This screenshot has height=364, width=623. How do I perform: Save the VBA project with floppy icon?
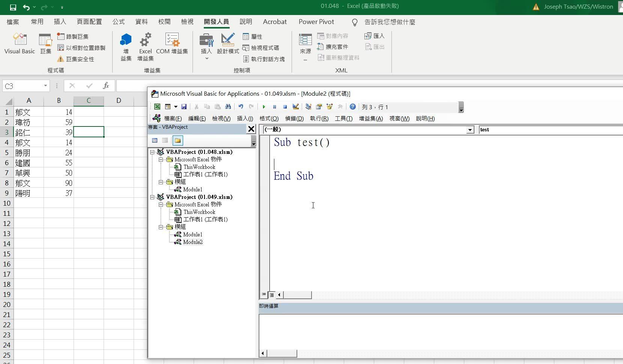pyautogui.click(x=184, y=107)
